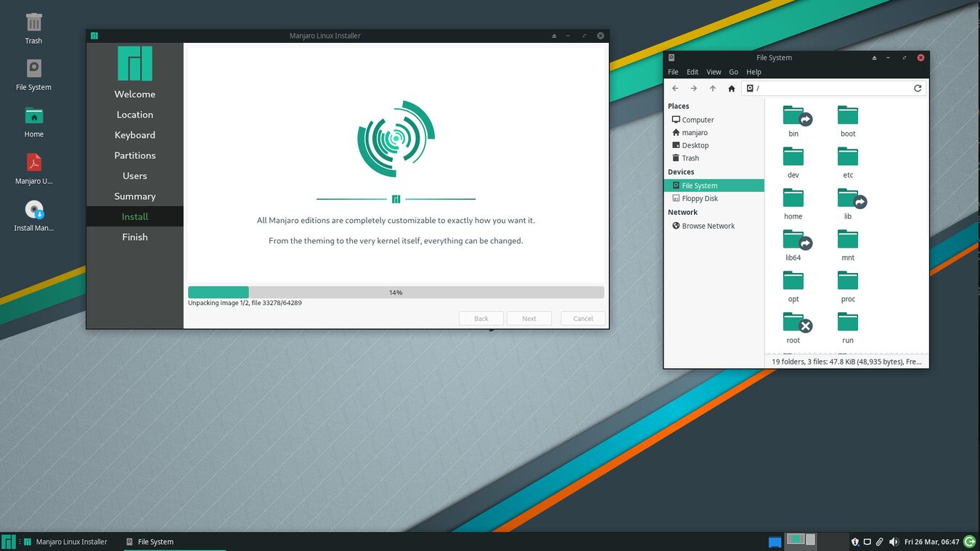Select File System under Devices
The width and height of the screenshot is (980, 551).
[714, 186]
